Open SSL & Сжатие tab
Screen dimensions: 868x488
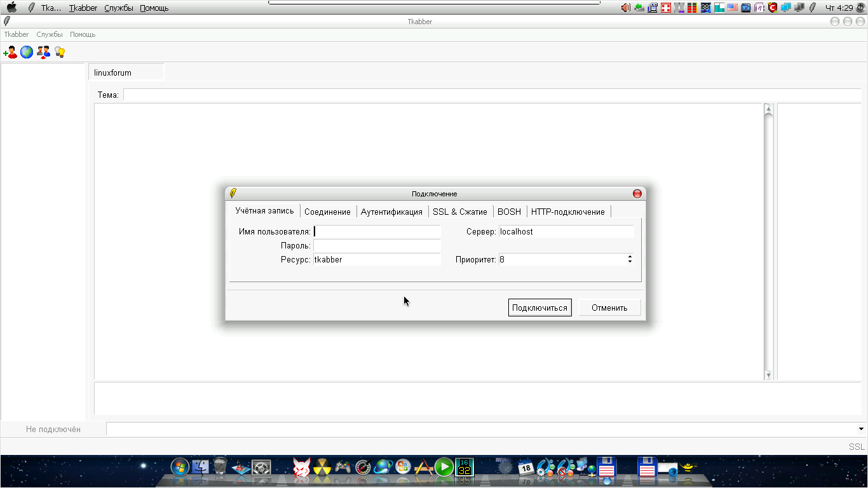click(x=460, y=212)
